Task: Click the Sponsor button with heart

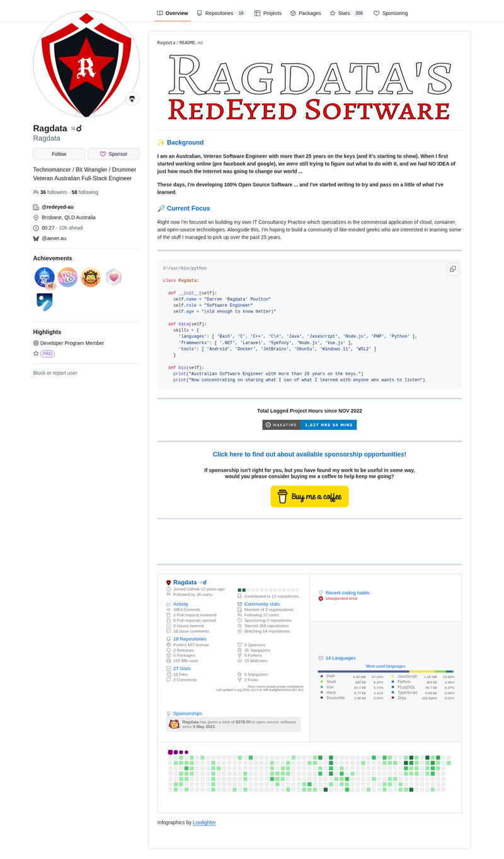Action: click(x=113, y=154)
